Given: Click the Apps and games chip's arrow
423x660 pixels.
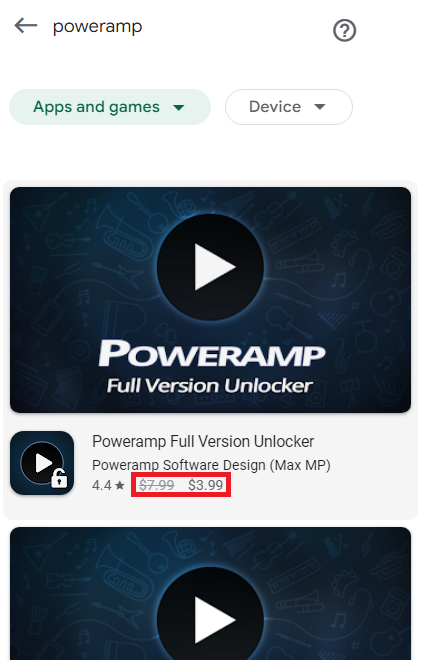Looking at the screenshot, I should pos(179,107).
